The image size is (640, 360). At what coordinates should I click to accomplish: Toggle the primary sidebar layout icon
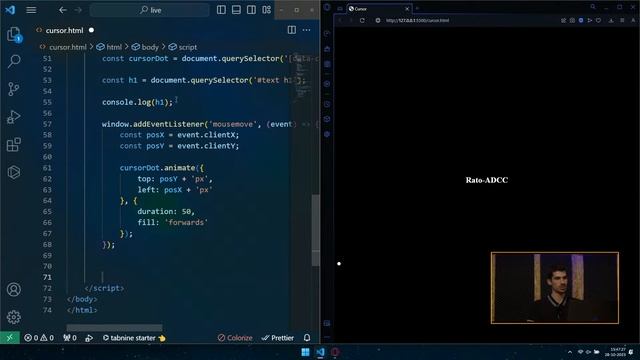click(221, 10)
